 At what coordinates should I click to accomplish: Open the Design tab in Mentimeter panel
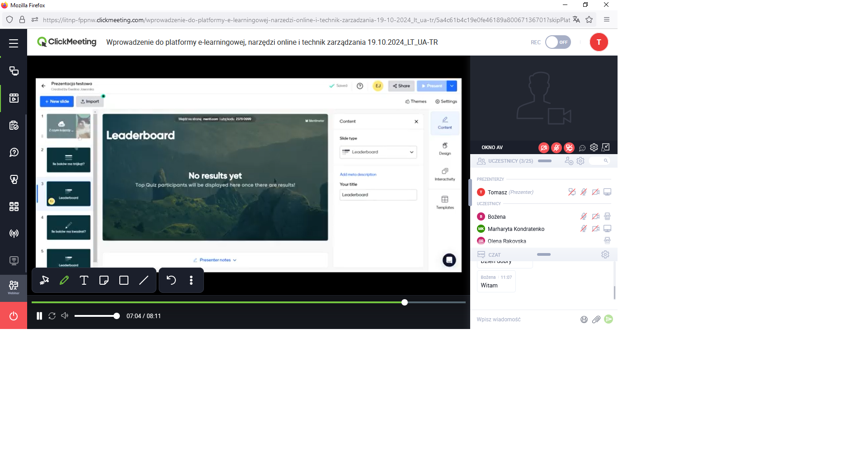445,149
